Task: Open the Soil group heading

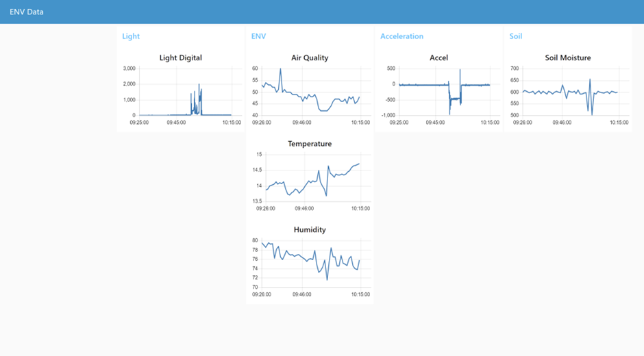Action: click(516, 36)
